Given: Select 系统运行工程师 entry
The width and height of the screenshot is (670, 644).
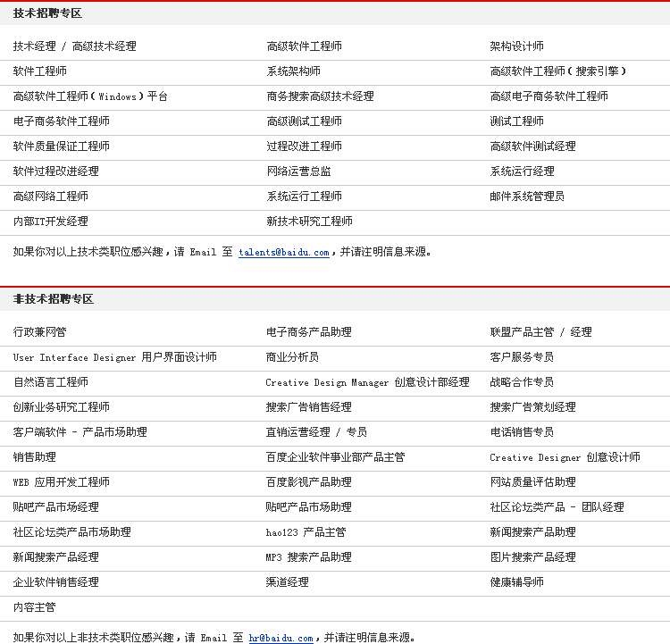Looking at the screenshot, I should coord(305,197).
